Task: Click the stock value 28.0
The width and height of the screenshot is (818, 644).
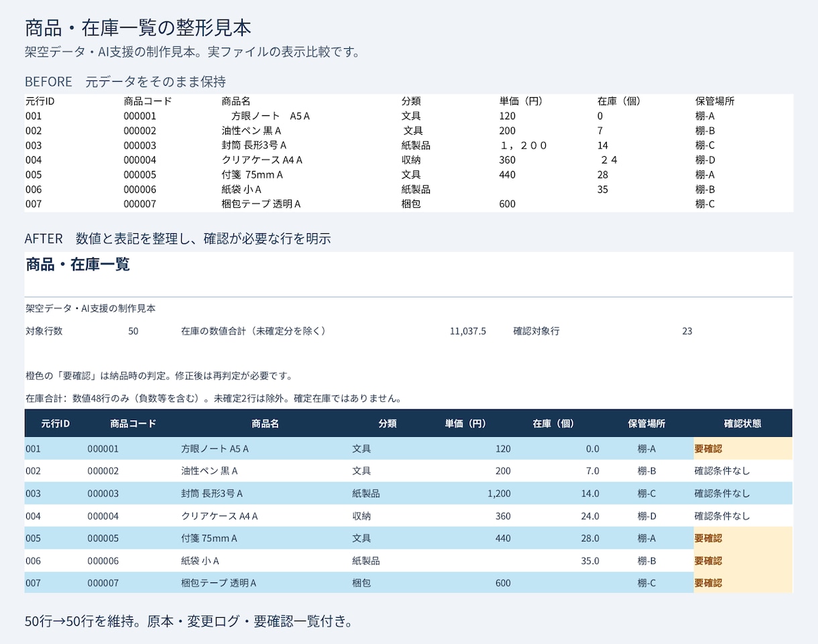Action: tap(590, 538)
